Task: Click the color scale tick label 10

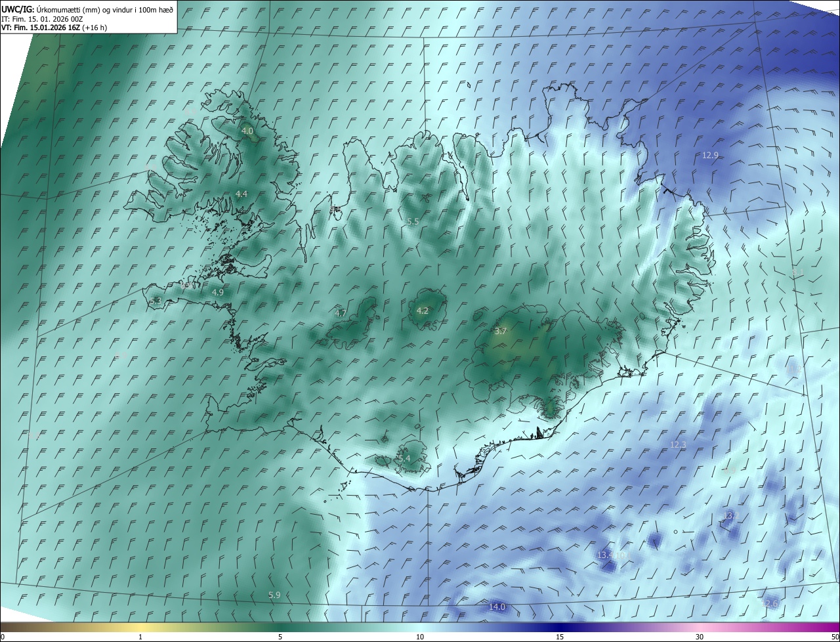Action: tap(420, 637)
